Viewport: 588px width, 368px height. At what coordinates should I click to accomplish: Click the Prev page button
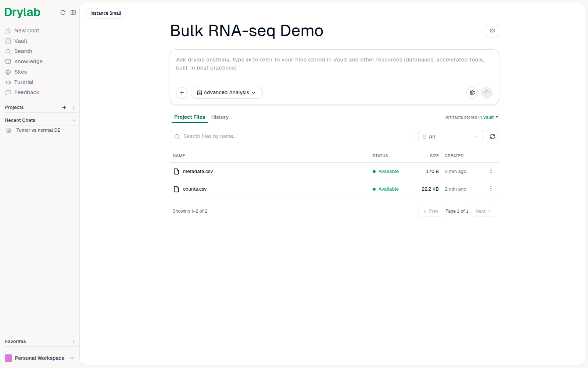430,211
